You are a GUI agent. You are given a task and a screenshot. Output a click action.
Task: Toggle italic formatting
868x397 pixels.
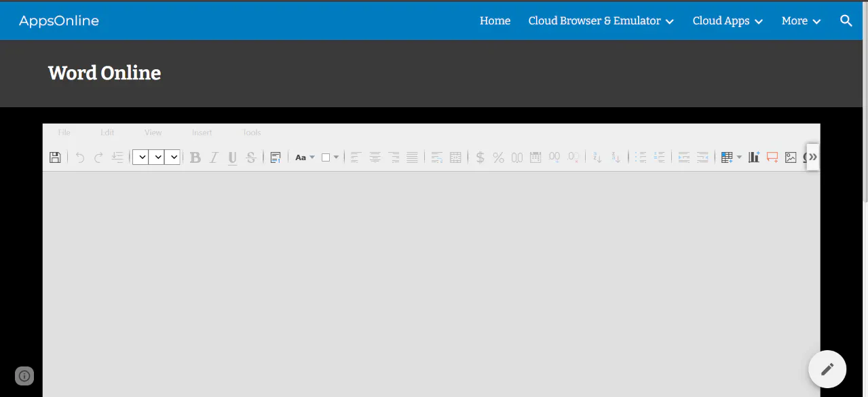(x=214, y=157)
